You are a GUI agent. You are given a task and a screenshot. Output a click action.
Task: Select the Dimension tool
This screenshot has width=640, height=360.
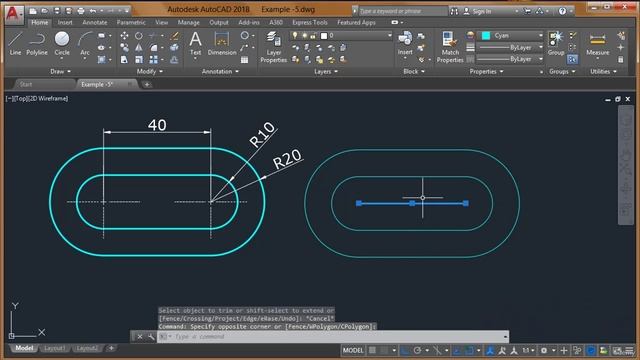coord(222,43)
